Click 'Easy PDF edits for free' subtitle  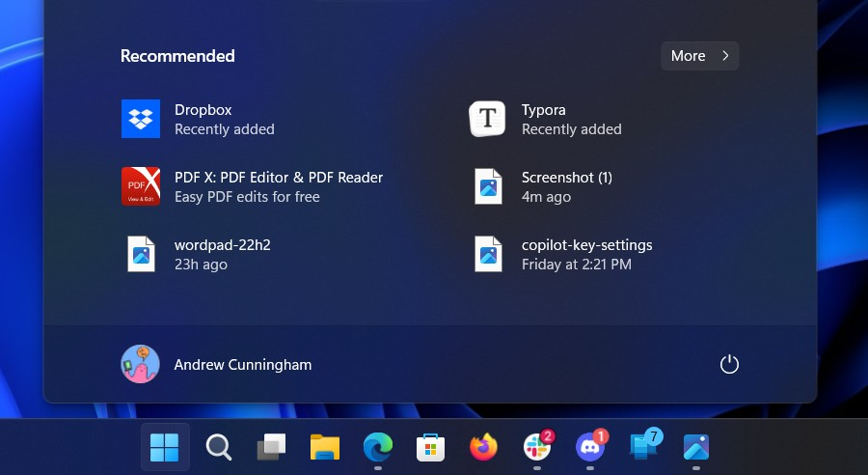coord(247,197)
